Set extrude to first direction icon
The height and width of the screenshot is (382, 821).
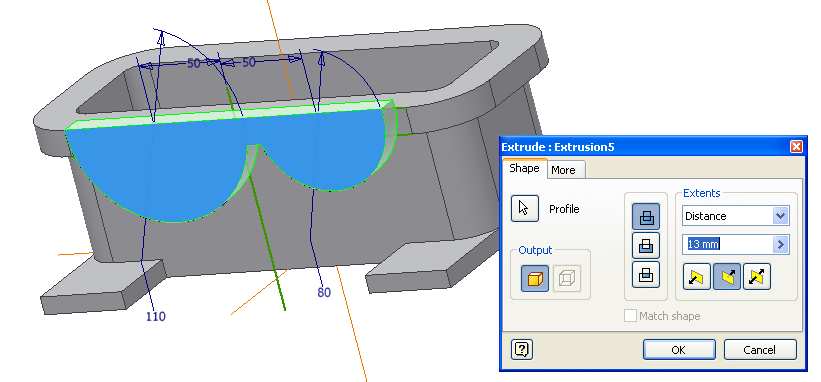[x=697, y=277]
